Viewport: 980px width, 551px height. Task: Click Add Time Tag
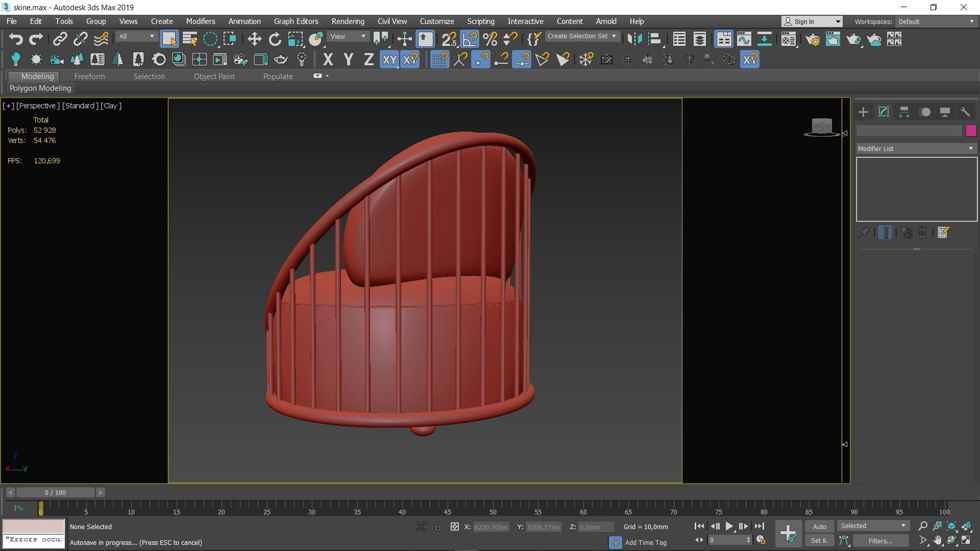tap(646, 542)
